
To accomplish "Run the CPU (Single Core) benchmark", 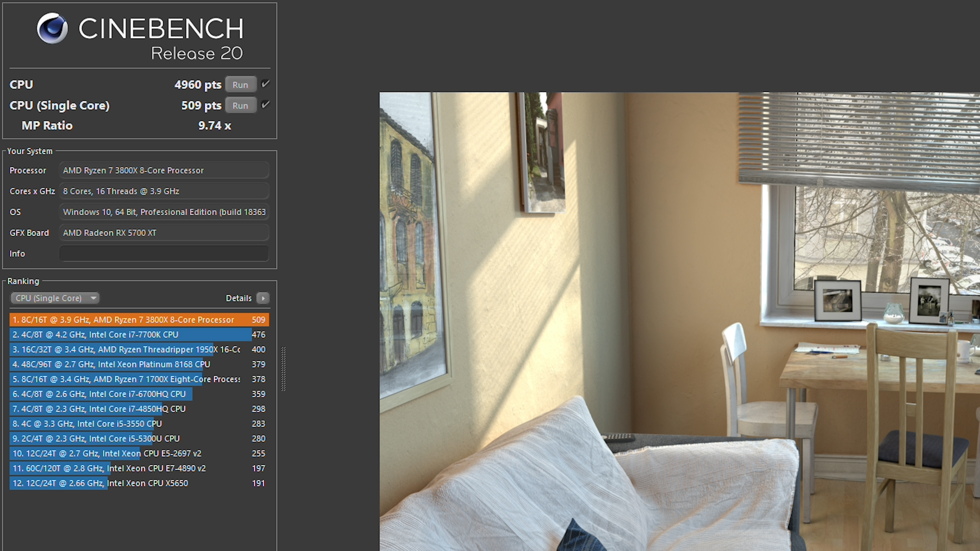I will 240,105.
